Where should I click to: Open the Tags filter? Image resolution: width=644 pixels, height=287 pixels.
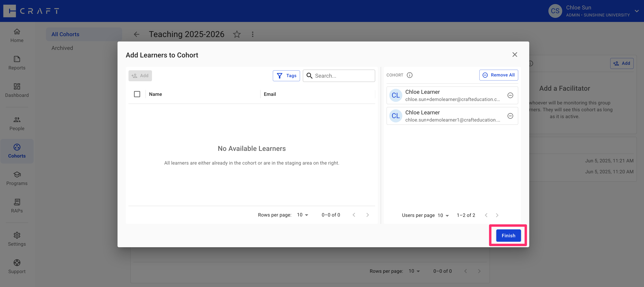286,76
